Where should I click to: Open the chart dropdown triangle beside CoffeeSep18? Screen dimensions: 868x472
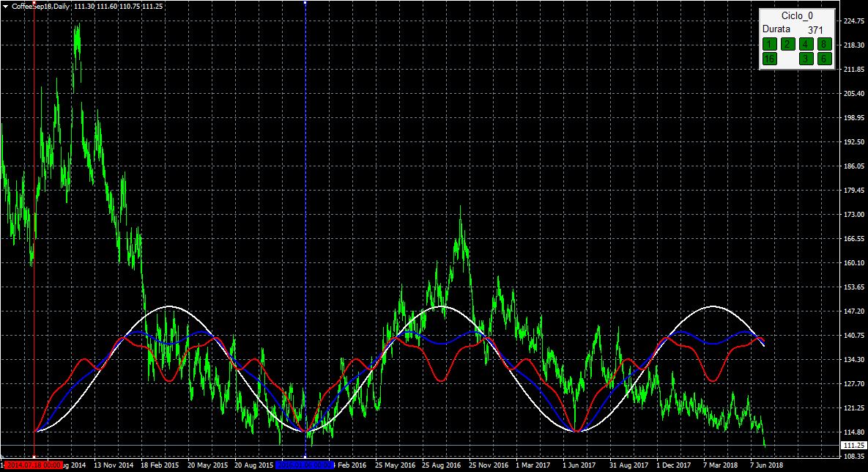6,6
